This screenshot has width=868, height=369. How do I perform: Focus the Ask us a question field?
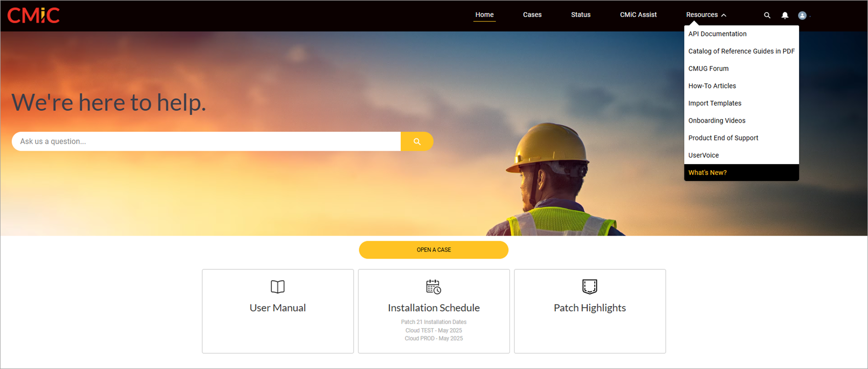pyautogui.click(x=206, y=142)
